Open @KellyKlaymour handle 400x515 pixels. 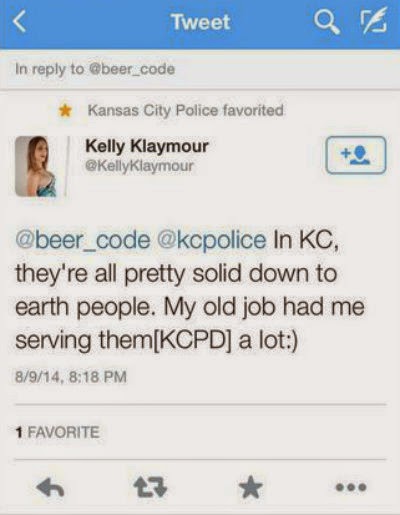point(140,166)
